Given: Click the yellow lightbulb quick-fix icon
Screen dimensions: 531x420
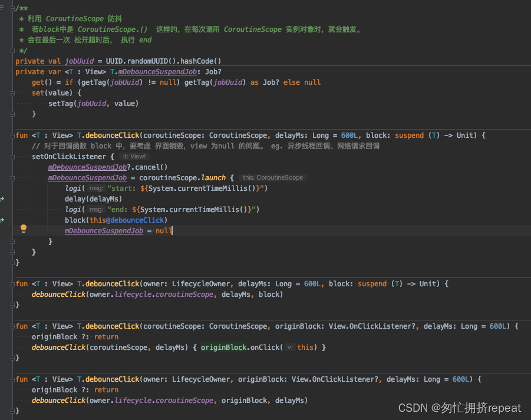Looking at the screenshot, I should coord(24,229).
